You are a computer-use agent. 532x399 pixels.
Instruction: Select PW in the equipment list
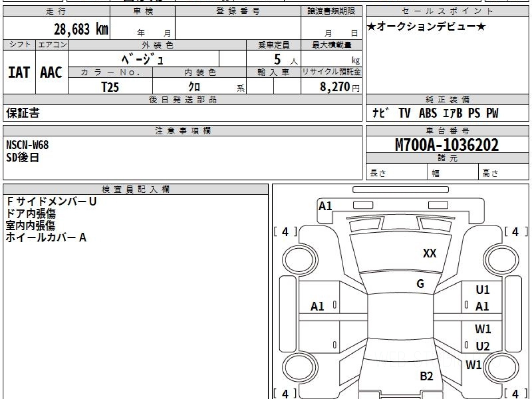pos(492,113)
